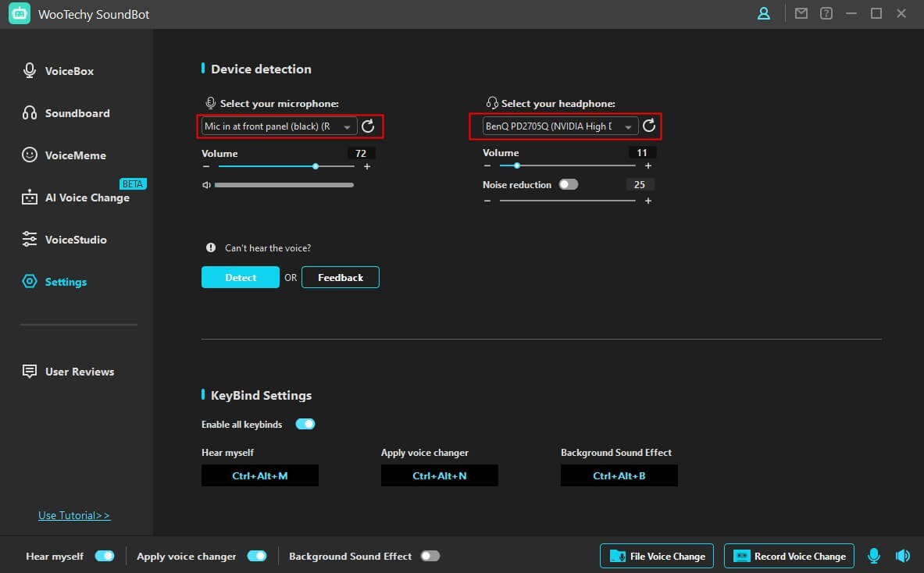Increase headphone volume with plus
This screenshot has width=924, height=573.
(x=648, y=166)
